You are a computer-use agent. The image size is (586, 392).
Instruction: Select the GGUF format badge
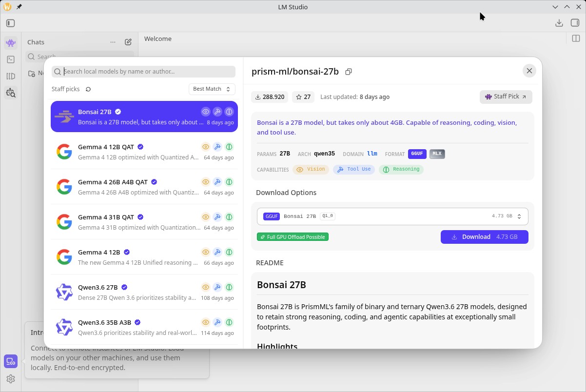click(417, 154)
